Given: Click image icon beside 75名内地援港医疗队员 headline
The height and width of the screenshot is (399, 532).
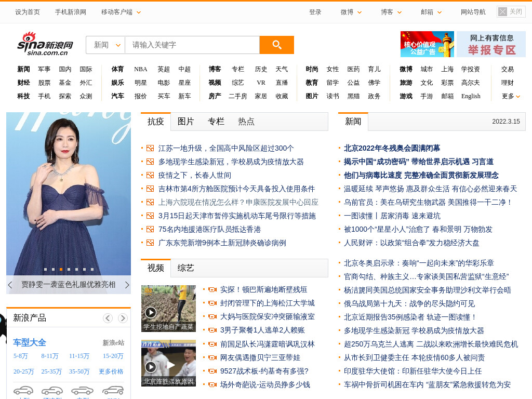Looking at the screenshot, I should click(x=150, y=229).
